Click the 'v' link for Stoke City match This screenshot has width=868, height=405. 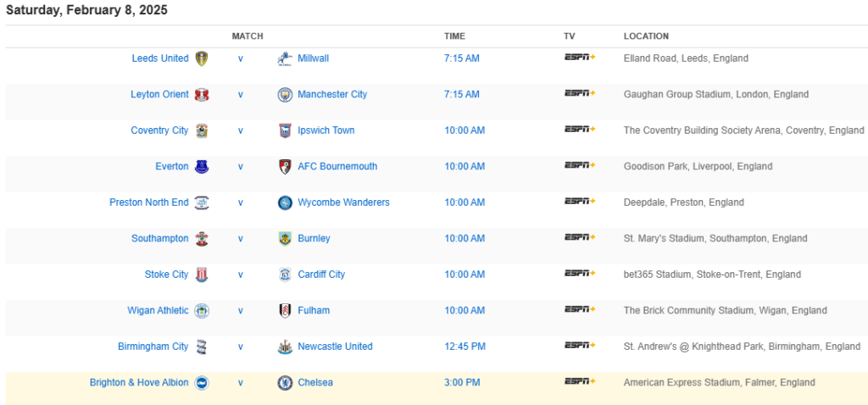(240, 275)
